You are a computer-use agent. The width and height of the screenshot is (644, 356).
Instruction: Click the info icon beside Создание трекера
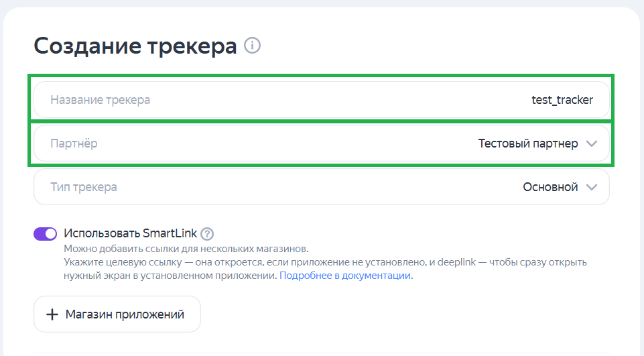[x=252, y=46]
